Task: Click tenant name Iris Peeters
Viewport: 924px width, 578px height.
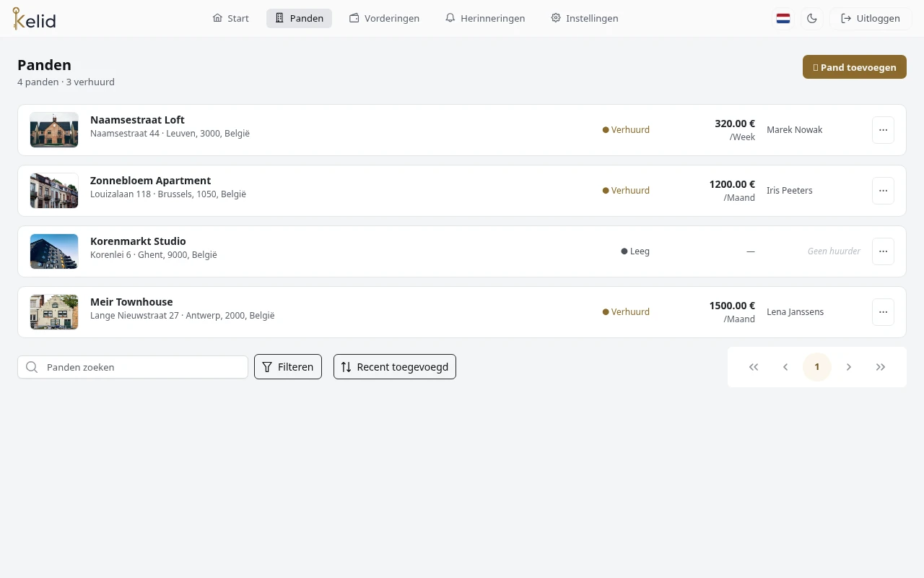Action: point(790,191)
